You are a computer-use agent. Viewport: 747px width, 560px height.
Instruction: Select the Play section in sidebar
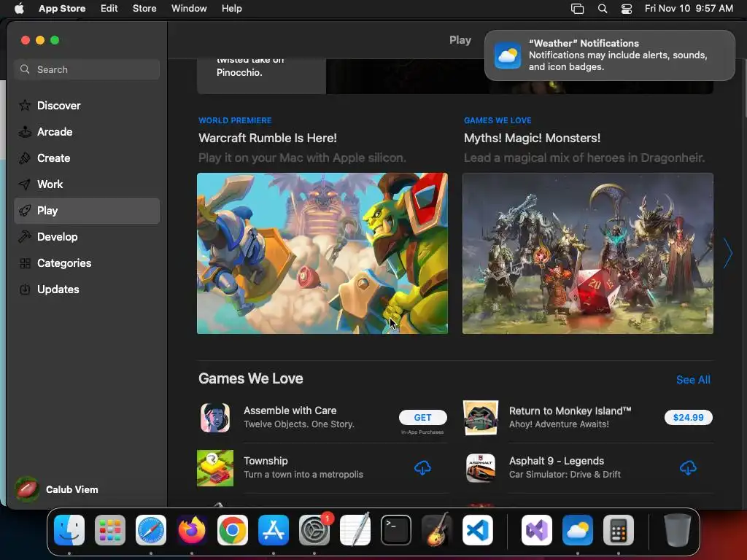(87, 211)
